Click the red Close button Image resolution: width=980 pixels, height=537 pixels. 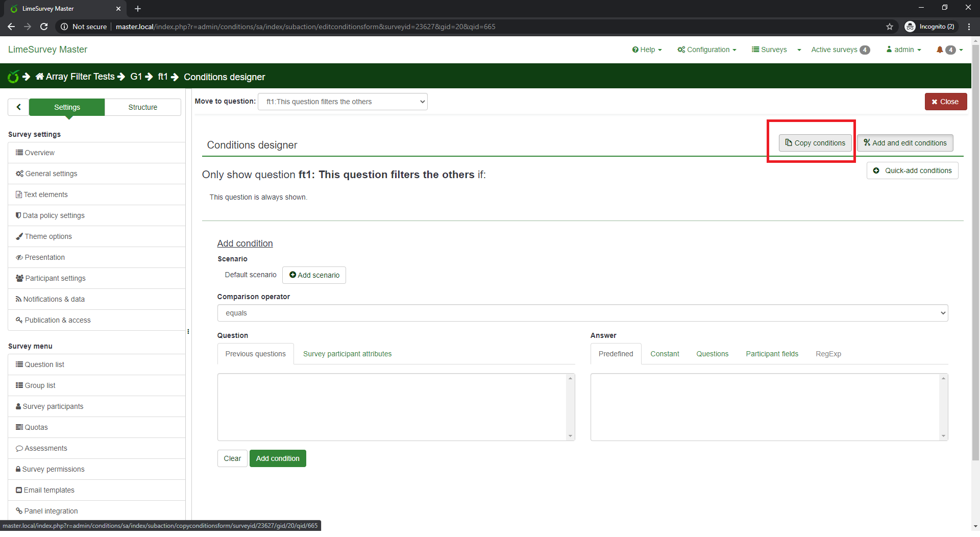click(x=946, y=102)
